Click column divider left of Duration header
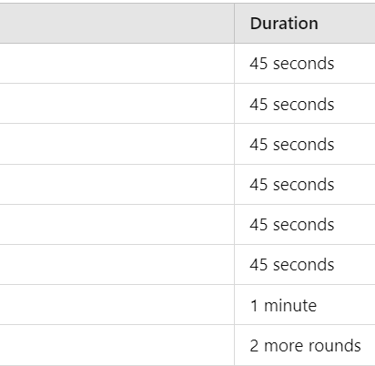 (234, 23)
